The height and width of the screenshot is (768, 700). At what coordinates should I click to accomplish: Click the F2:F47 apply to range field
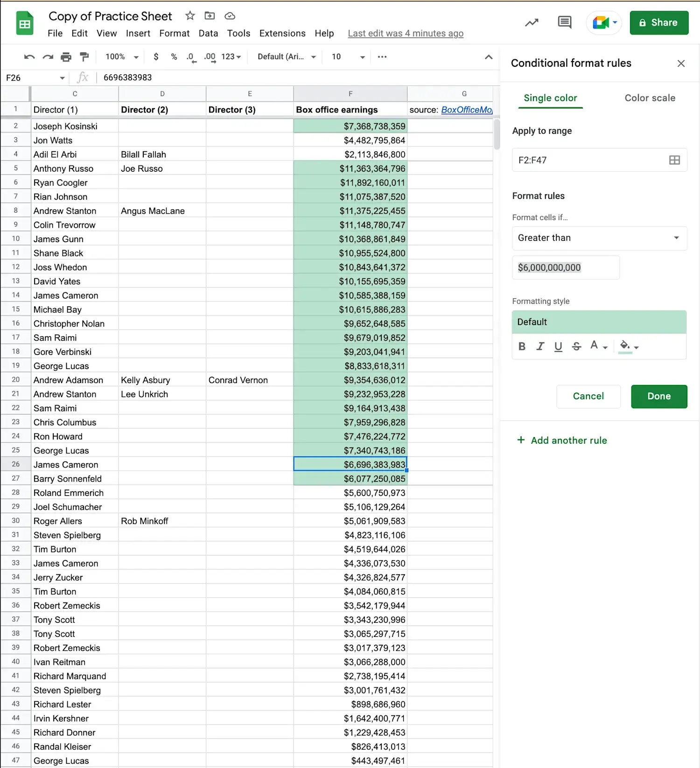click(x=599, y=160)
